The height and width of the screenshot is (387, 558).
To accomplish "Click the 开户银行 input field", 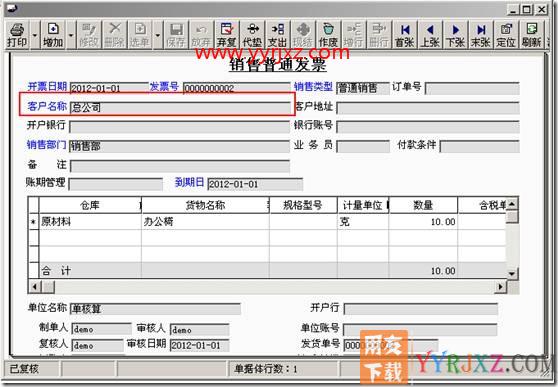I will coord(179,126).
